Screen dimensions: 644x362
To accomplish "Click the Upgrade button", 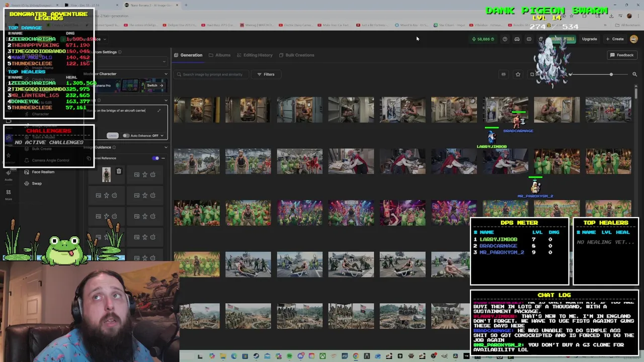I will [x=589, y=39].
